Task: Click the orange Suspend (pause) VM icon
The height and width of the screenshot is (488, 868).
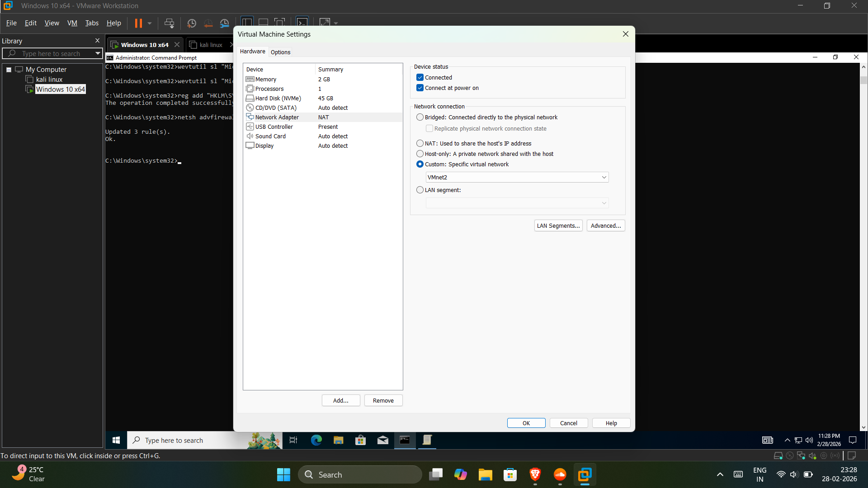Action: (138, 23)
